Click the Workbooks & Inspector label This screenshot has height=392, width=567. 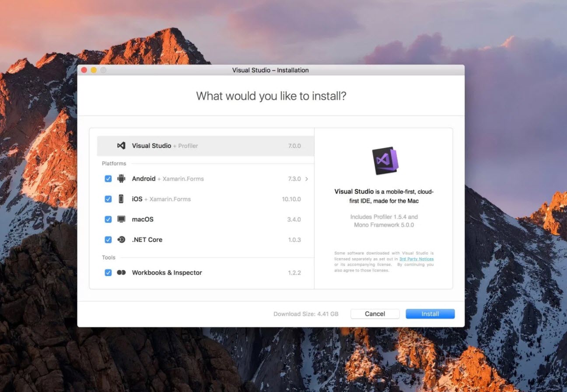coord(167,273)
